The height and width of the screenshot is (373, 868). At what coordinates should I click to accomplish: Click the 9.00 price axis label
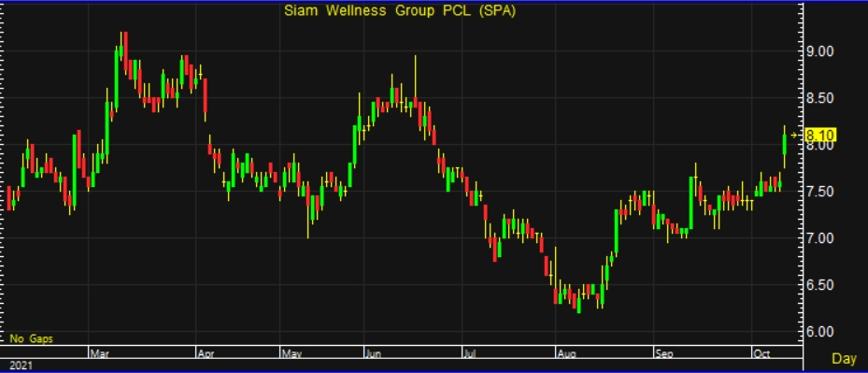[x=819, y=51]
